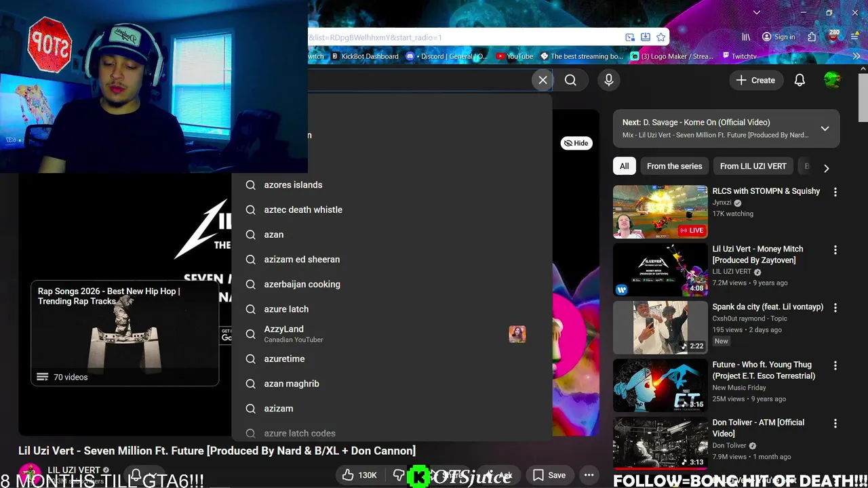Click the Create button
The height and width of the screenshot is (488, 868).
[755, 80]
